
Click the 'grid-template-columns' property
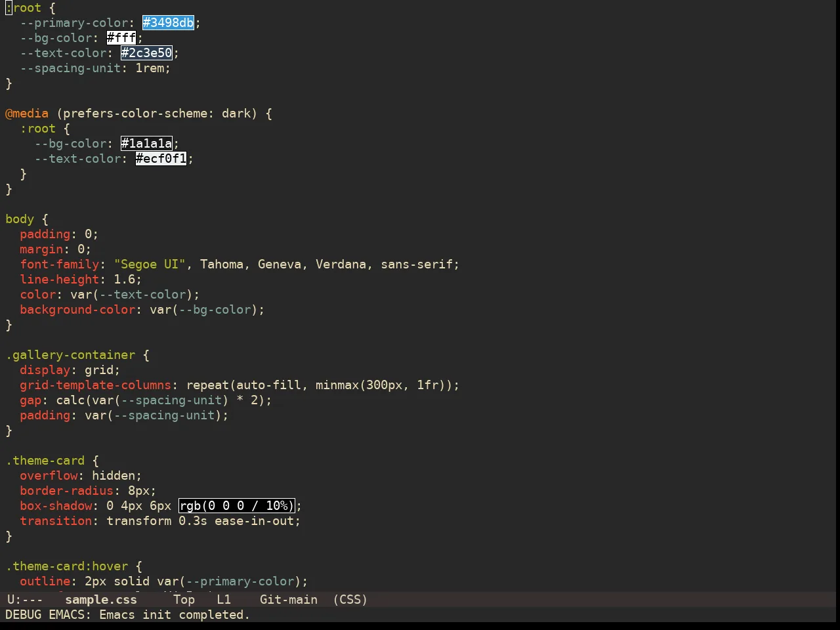[95, 385]
